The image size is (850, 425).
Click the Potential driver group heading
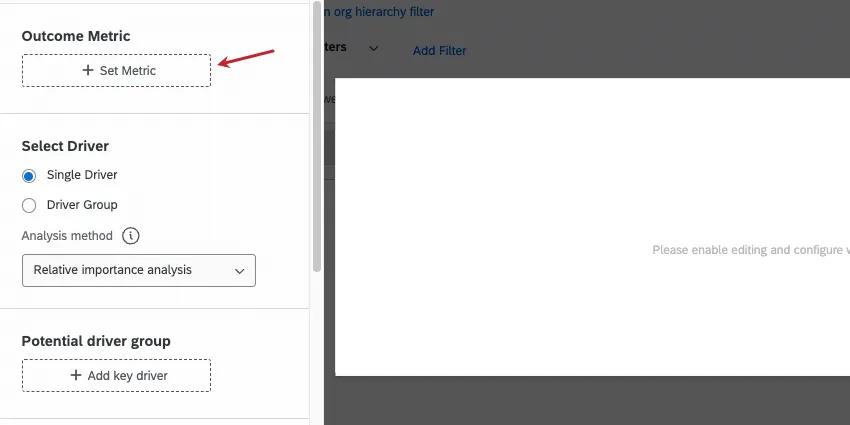pos(96,341)
